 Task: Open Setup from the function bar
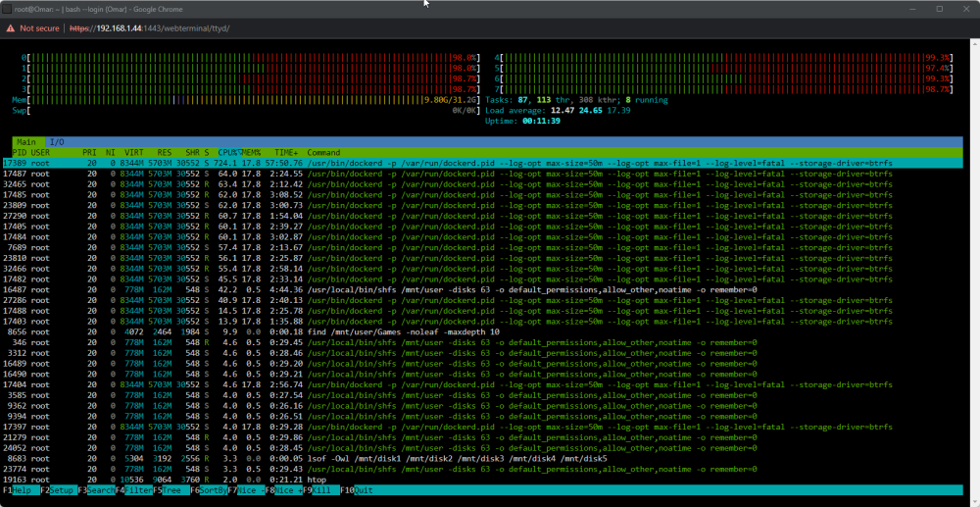pos(58,490)
